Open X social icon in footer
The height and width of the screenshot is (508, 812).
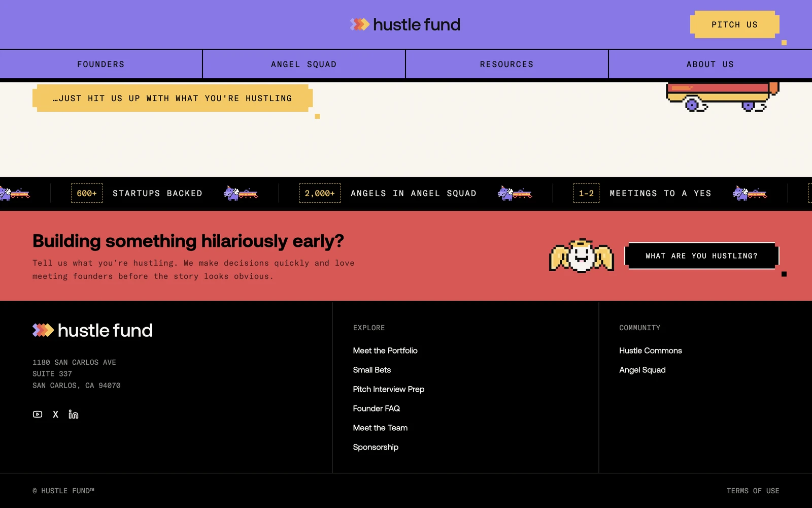(x=56, y=415)
